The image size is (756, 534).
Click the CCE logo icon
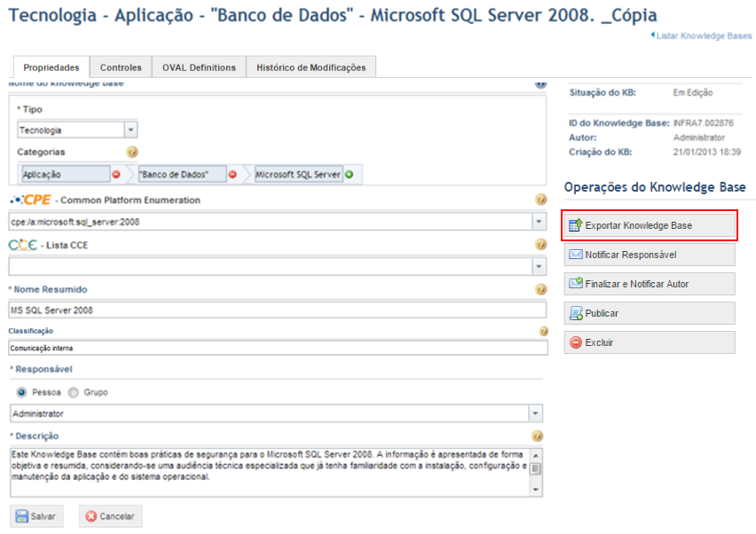click(23, 245)
